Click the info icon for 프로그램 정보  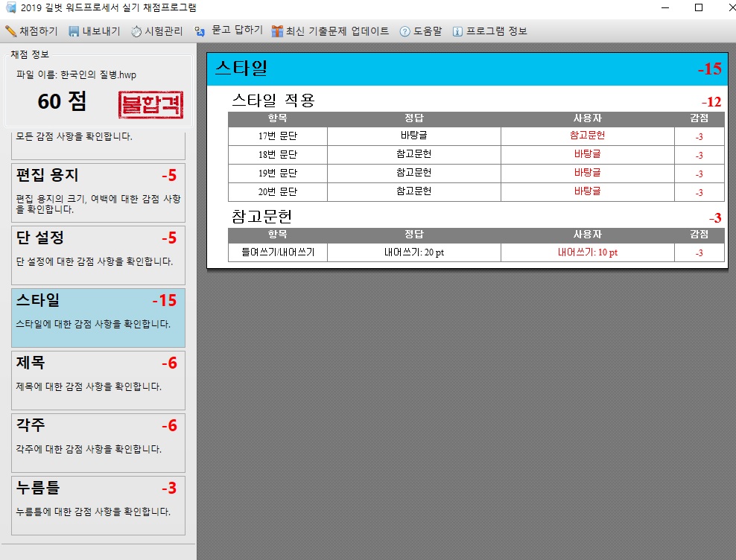457,31
